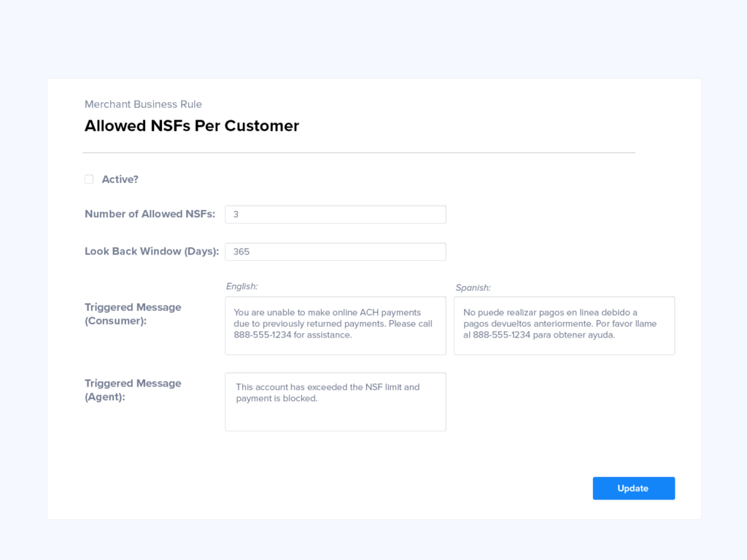The width and height of the screenshot is (747, 560).
Task: Enable the Active? checkbox
Action: click(x=89, y=179)
